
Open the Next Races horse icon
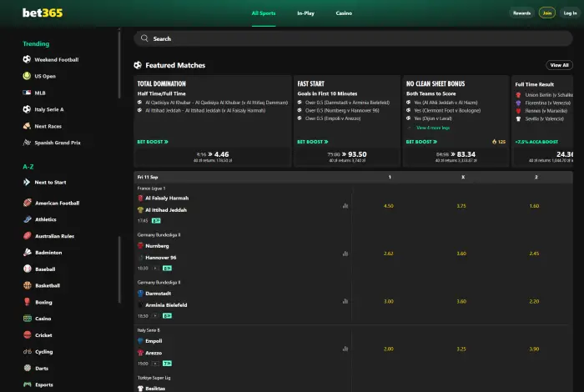click(x=27, y=126)
